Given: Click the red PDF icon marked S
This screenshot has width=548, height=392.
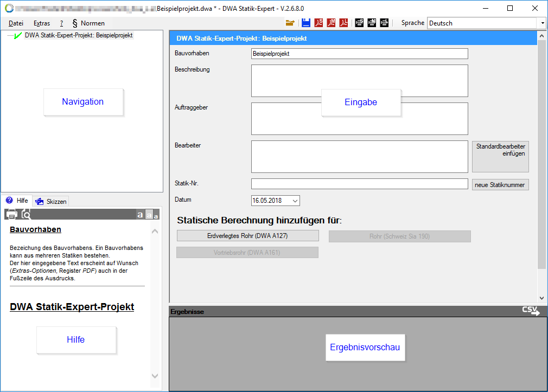Looking at the screenshot, I should 318,23.
